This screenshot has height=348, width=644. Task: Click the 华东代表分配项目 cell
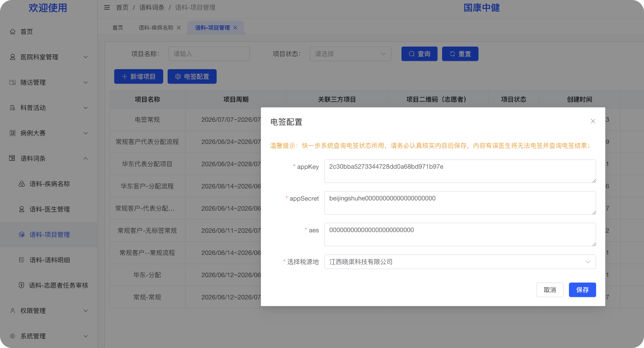(148, 164)
